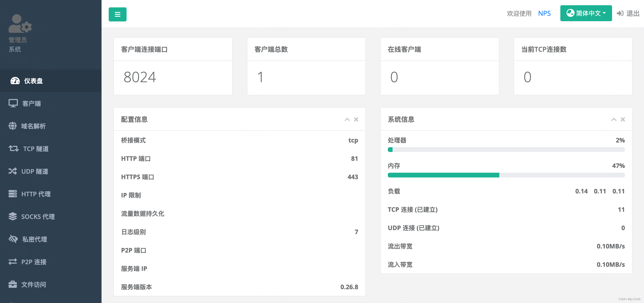Open the SOCKS 代理 menu item
Image resolution: width=644 pixels, height=303 pixels.
click(x=51, y=216)
